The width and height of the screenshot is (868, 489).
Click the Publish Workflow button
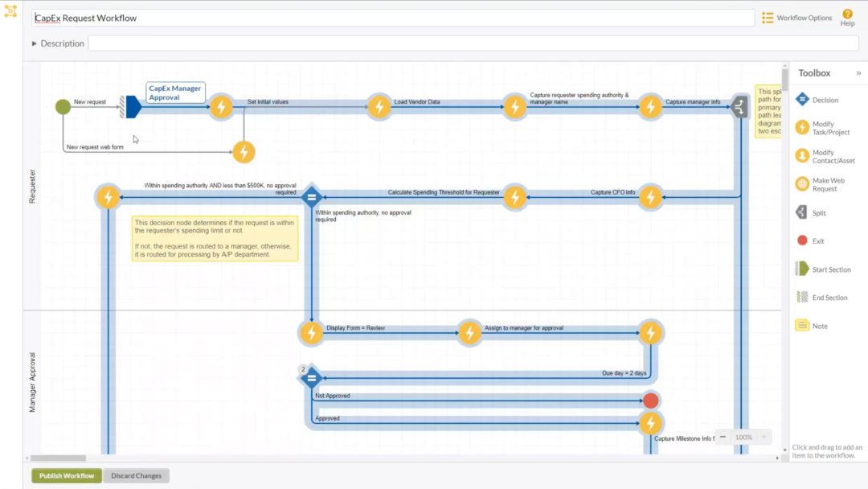tap(65, 475)
